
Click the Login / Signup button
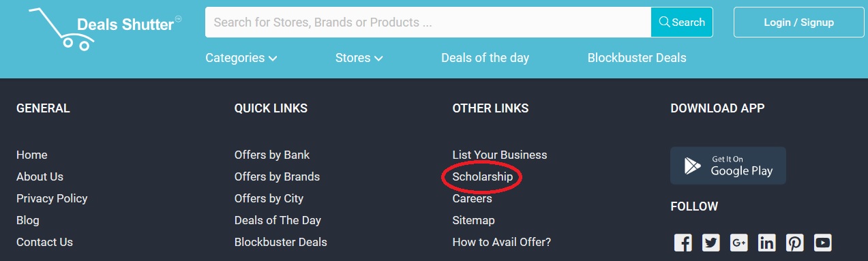click(x=799, y=22)
